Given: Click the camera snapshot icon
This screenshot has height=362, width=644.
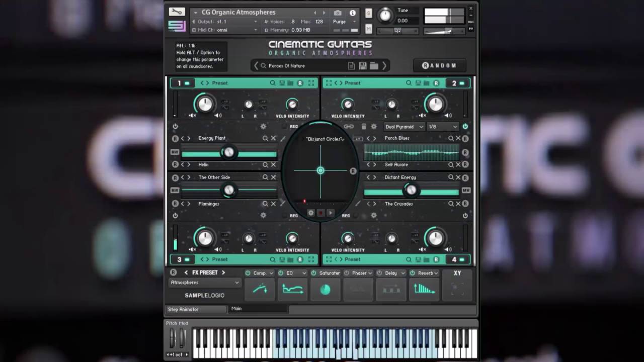Looking at the screenshot, I should click(338, 13).
